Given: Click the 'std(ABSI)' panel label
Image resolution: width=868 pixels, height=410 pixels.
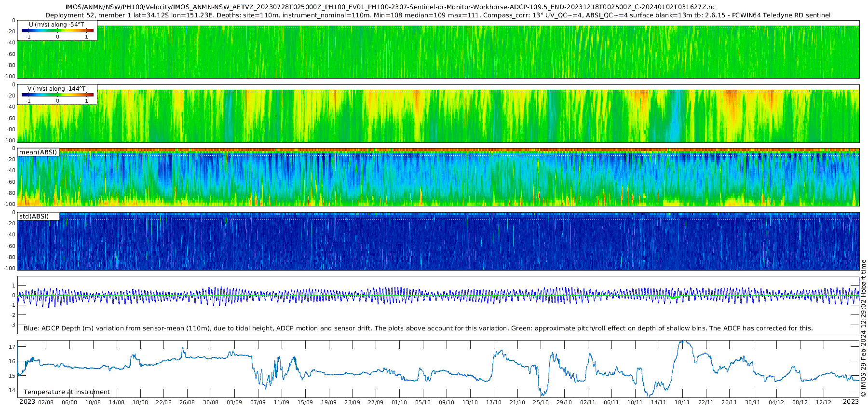Looking at the screenshot, I should (x=34, y=216).
